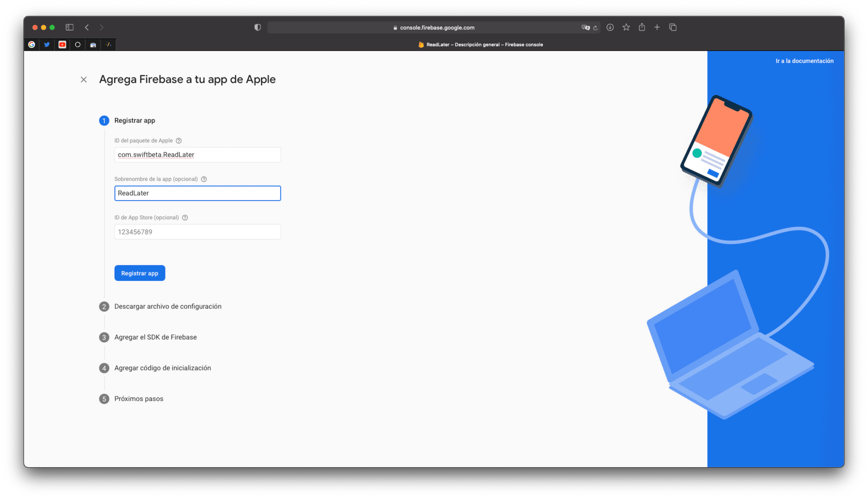Focus the ID del paquete de Apple field

(197, 155)
